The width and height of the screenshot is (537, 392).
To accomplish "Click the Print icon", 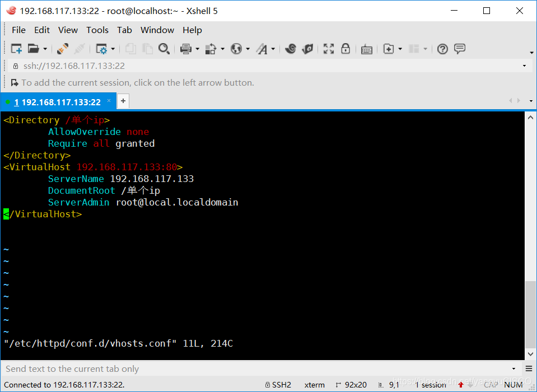I will (185, 49).
